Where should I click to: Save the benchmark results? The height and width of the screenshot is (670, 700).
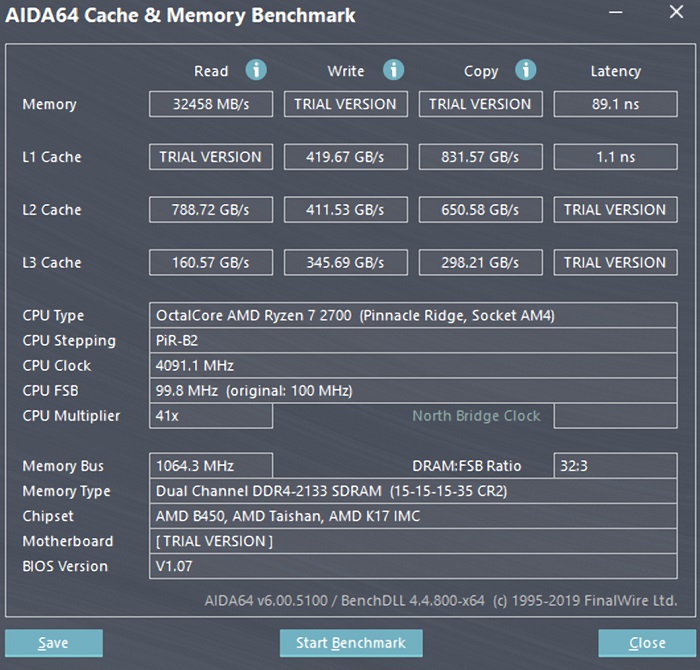coord(54,643)
